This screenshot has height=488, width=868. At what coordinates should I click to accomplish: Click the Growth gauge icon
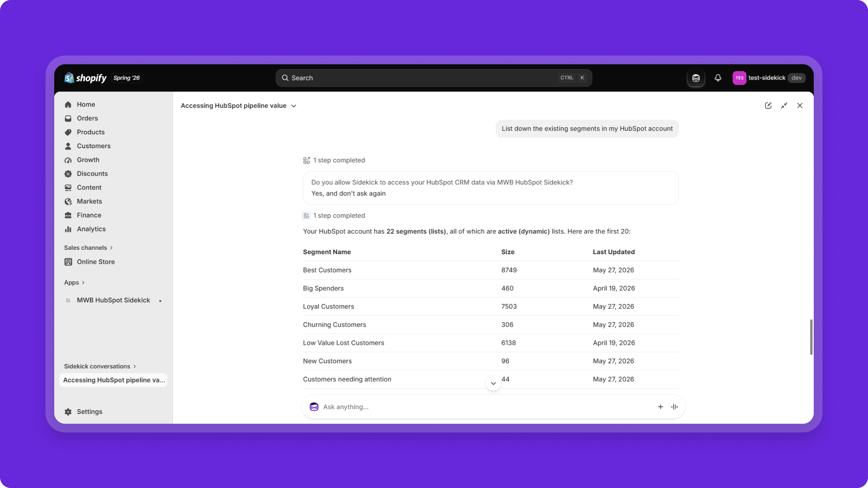pyautogui.click(x=68, y=160)
